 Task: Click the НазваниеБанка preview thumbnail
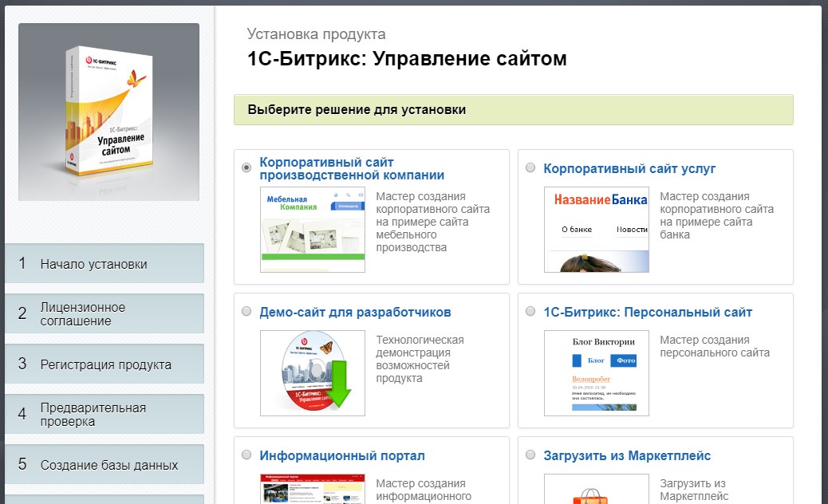[597, 230]
